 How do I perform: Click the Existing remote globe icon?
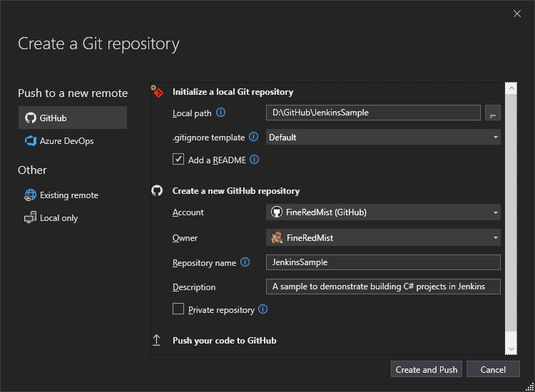pos(31,195)
